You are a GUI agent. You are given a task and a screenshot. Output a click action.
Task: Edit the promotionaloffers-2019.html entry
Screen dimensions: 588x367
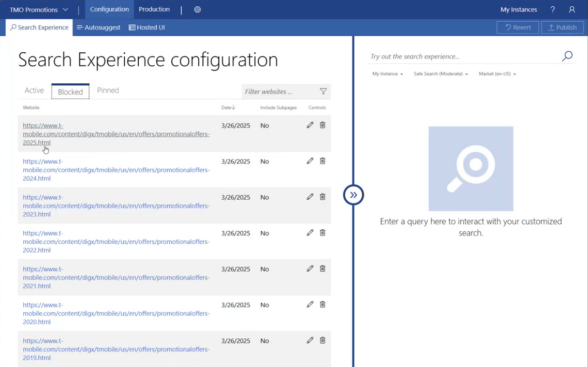click(310, 341)
